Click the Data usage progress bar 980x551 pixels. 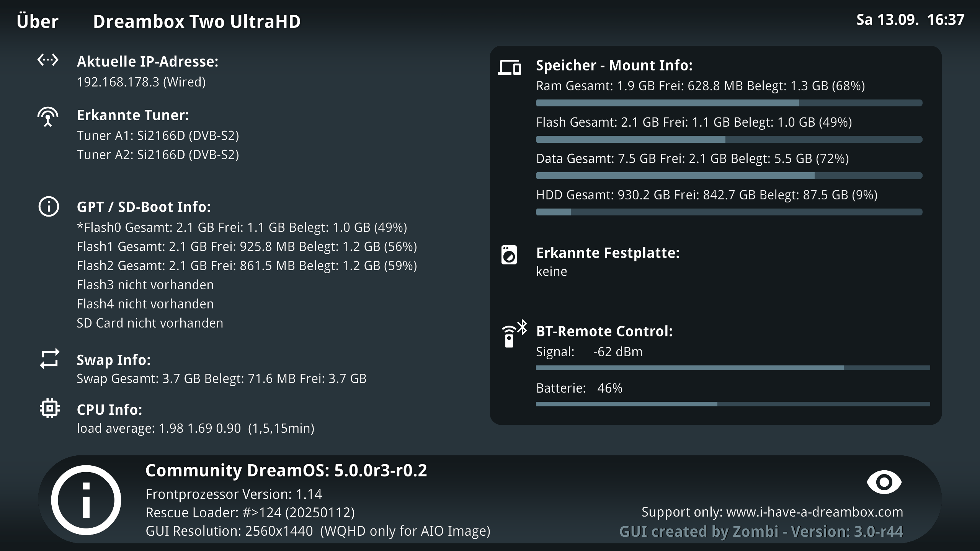tap(729, 176)
